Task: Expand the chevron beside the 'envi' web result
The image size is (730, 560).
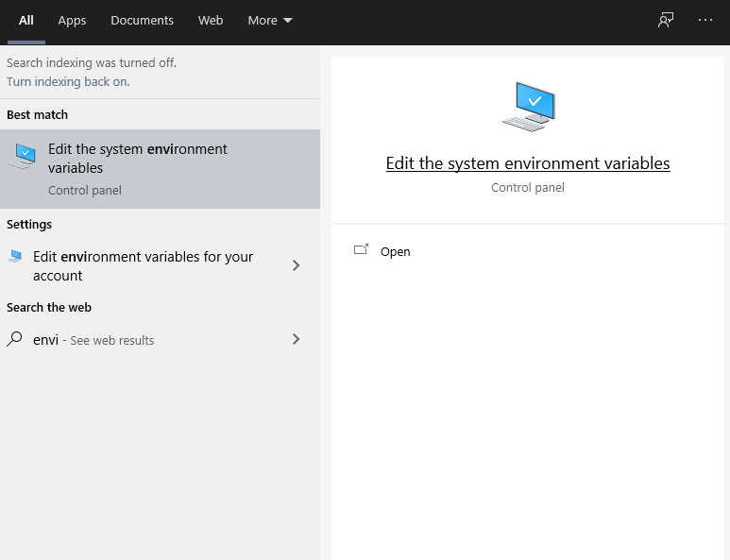Action: click(x=296, y=339)
